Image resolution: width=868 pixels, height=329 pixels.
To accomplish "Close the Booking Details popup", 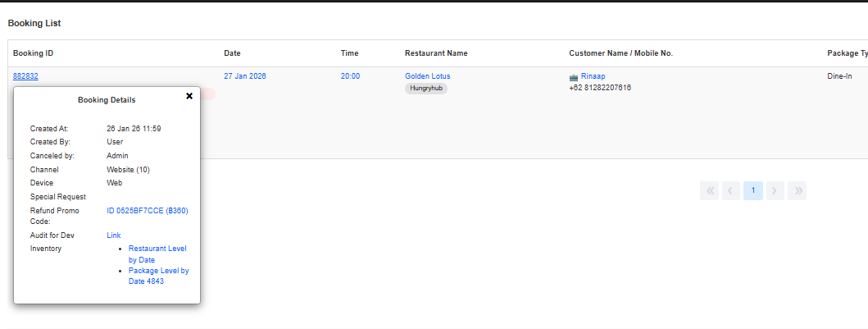I will coord(189,96).
